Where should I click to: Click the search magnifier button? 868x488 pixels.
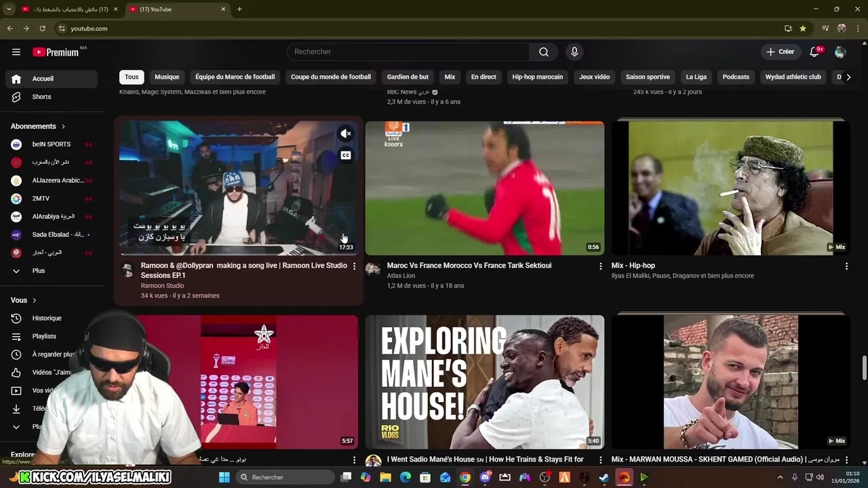point(544,52)
